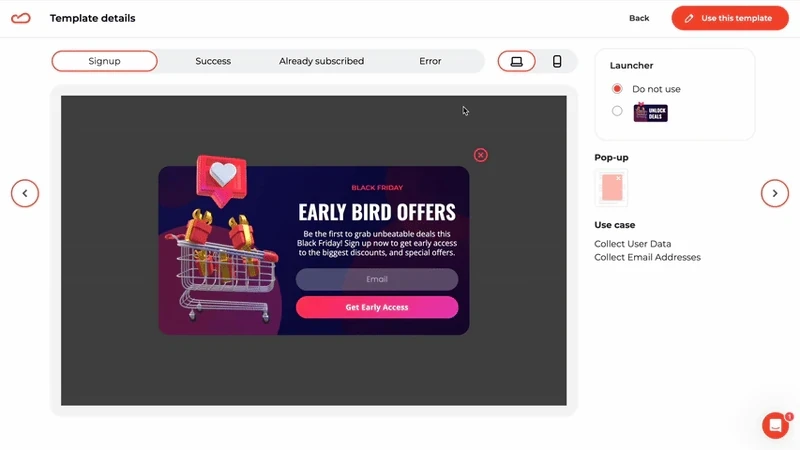The width and height of the screenshot is (800, 450).
Task: Switch to desktop laptop preview
Action: pos(516,61)
